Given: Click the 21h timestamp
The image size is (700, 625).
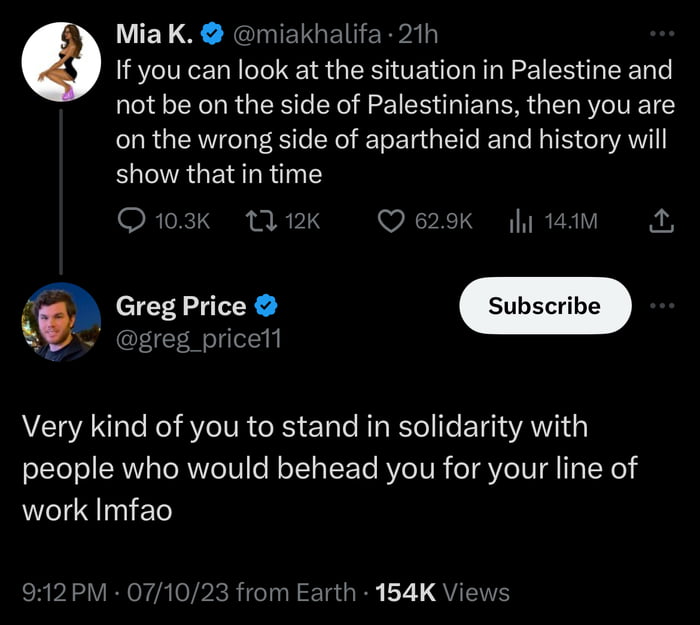Looking at the screenshot, I should point(418,36).
